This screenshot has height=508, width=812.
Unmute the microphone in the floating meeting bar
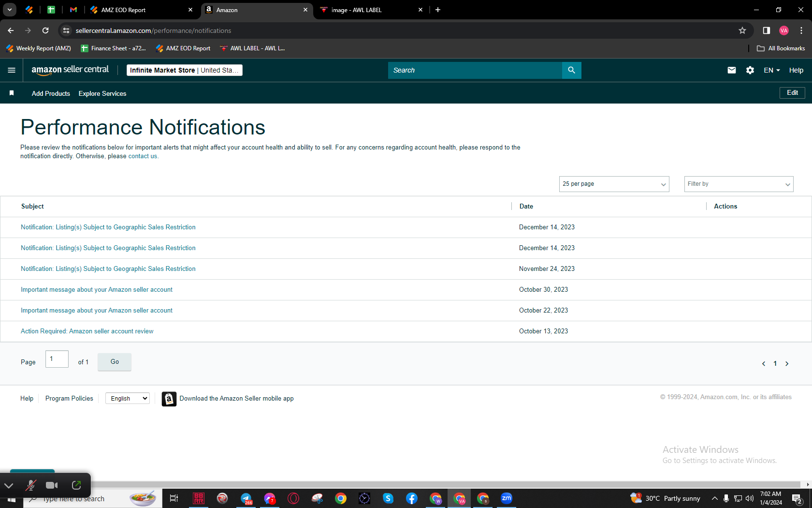[x=30, y=485]
